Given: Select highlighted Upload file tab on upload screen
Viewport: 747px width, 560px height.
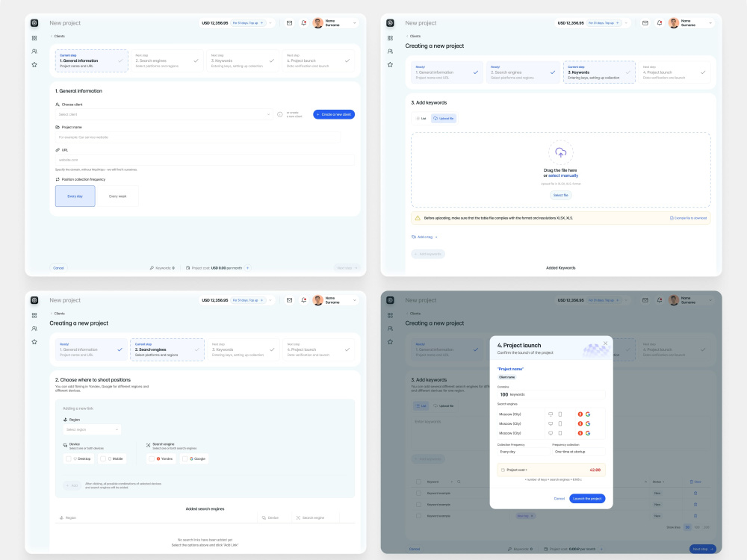Looking at the screenshot, I should tap(444, 119).
